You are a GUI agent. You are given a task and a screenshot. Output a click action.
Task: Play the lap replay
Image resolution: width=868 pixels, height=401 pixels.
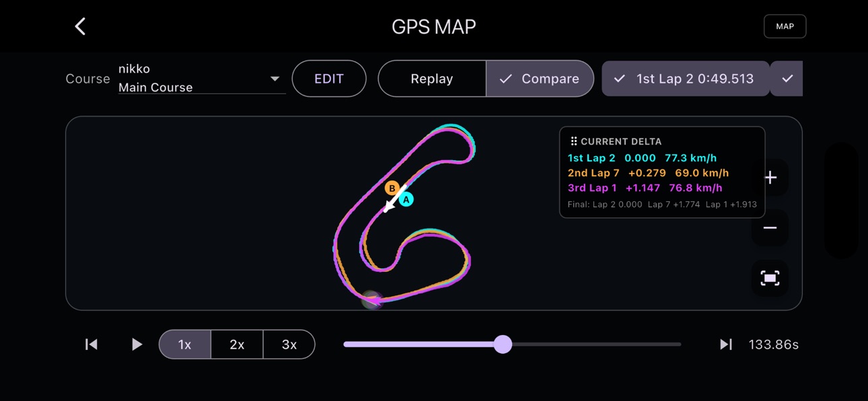(137, 344)
